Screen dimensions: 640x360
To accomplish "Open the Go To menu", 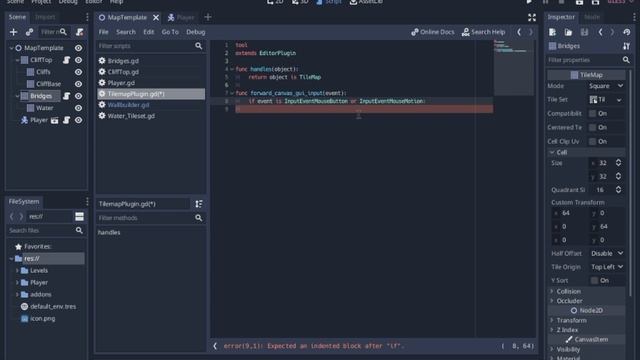I will [170, 32].
